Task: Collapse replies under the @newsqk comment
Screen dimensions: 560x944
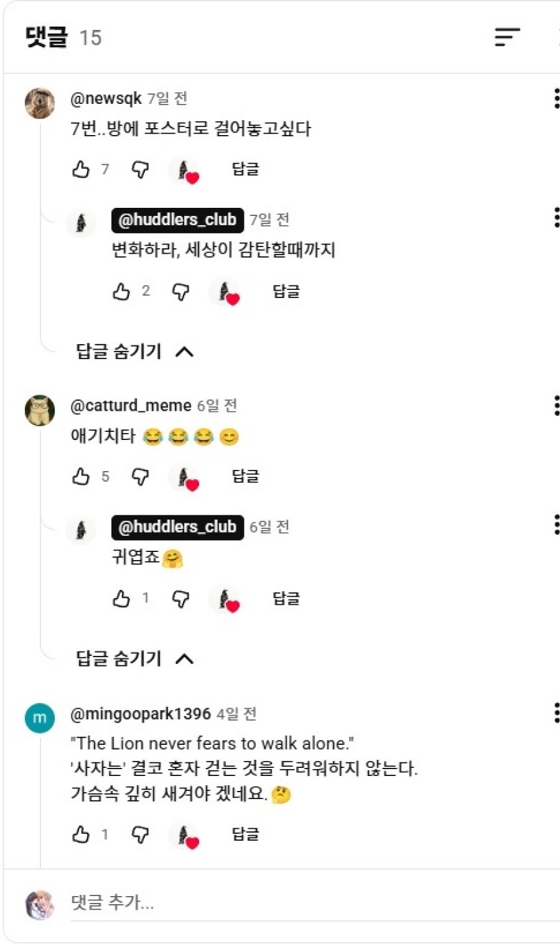Action: click(x=134, y=352)
